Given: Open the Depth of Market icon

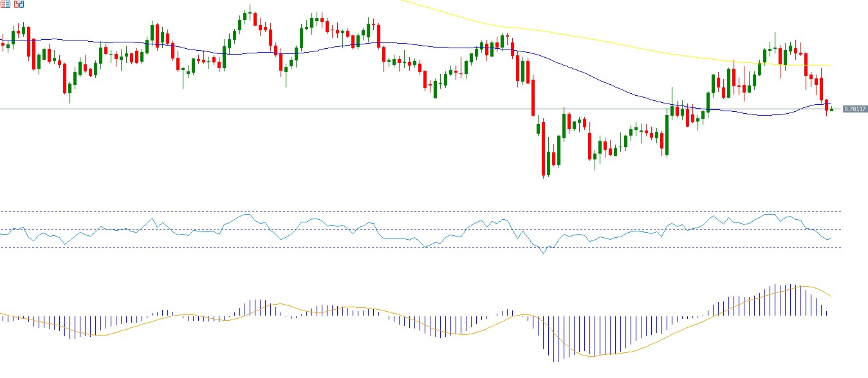Looking at the screenshot, I should point(6,4).
